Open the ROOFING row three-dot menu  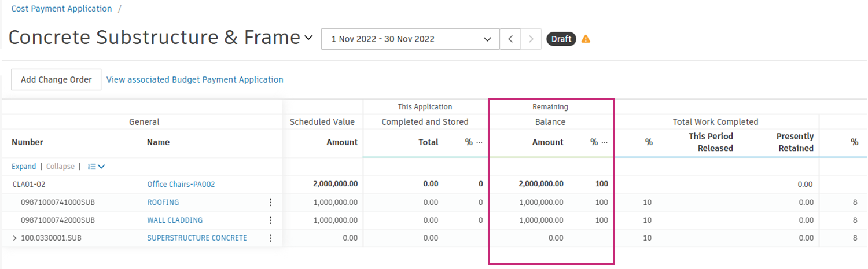[x=270, y=202]
